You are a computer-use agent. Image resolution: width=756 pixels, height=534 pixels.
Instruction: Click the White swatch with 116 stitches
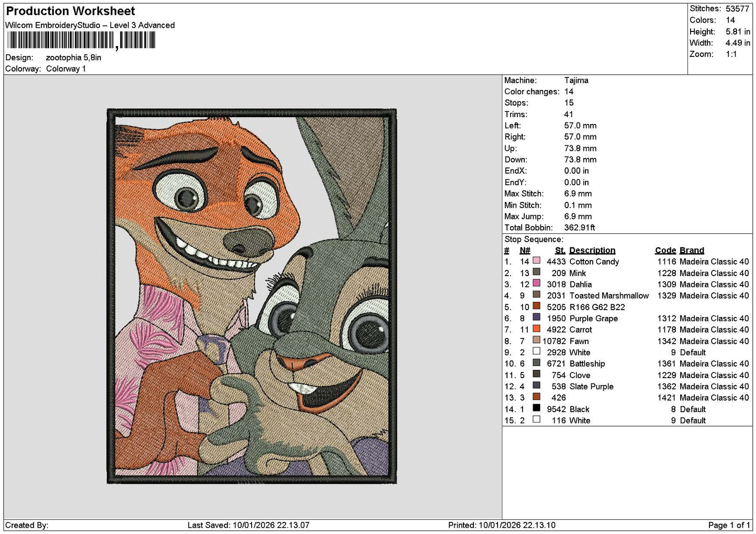click(536, 419)
